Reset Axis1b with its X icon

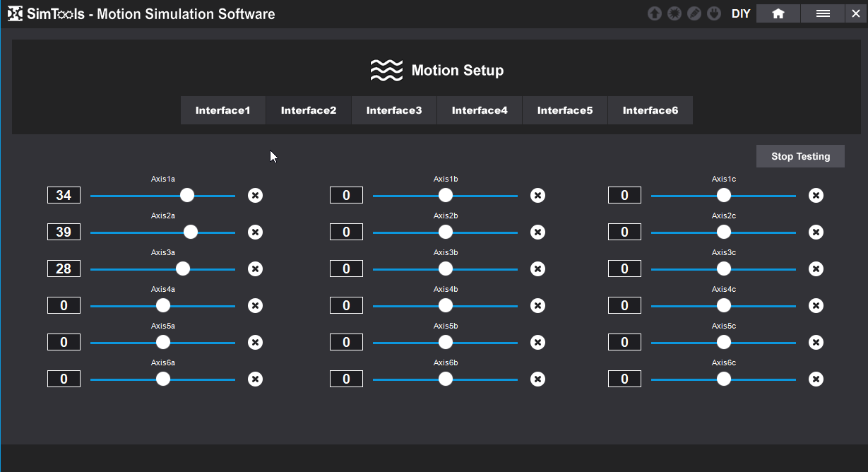point(538,195)
